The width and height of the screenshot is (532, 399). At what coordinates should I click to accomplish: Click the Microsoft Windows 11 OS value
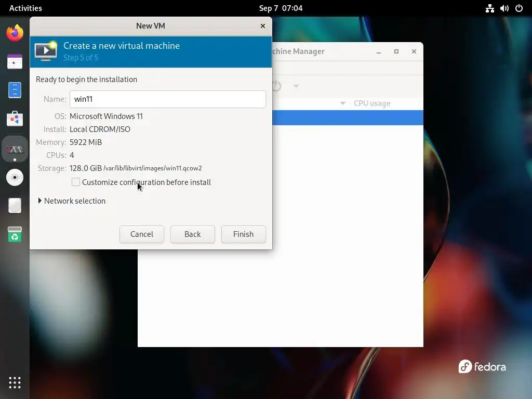coord(106,116)
